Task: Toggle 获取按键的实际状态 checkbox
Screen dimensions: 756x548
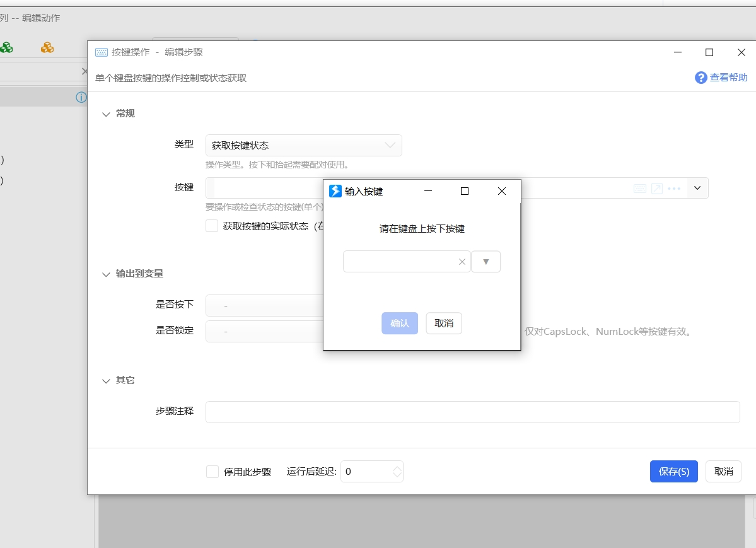Action: 212,226
